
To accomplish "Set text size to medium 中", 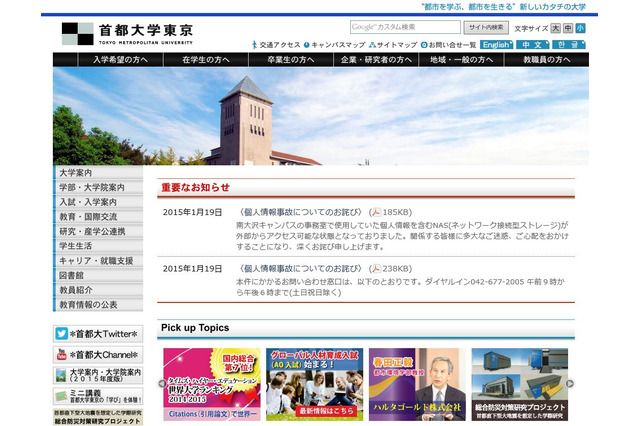I will pos(568,28).
